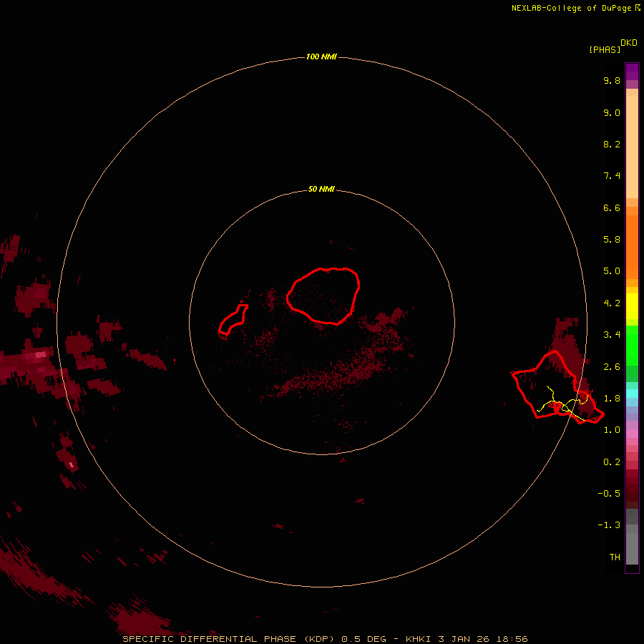Pick the cyan color bar segment

(x=632, y=393)
